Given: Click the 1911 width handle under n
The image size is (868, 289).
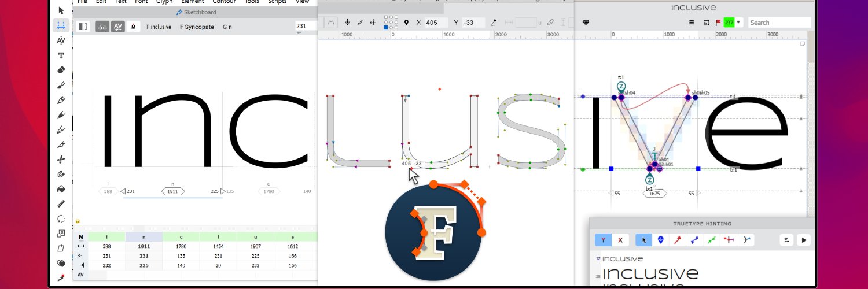Looking at the screenshot, I should (172, 191).
